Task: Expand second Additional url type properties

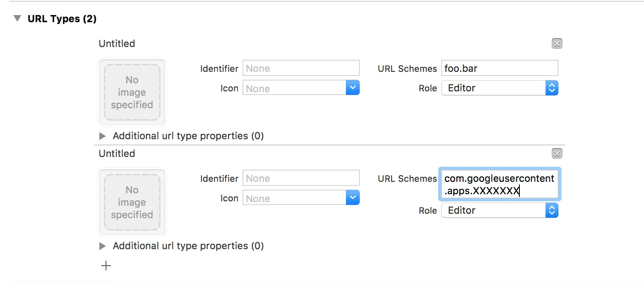Action: click(x=102, y=246)
